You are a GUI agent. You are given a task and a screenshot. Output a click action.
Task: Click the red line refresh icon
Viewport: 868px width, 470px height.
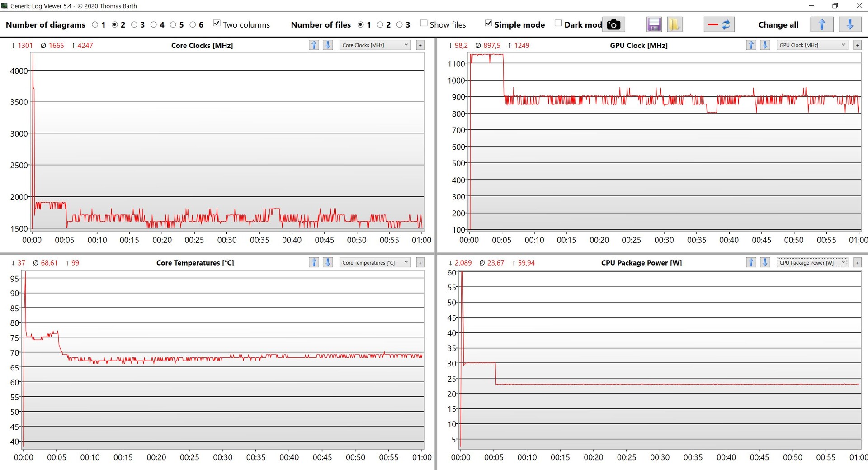pos(719,24)
